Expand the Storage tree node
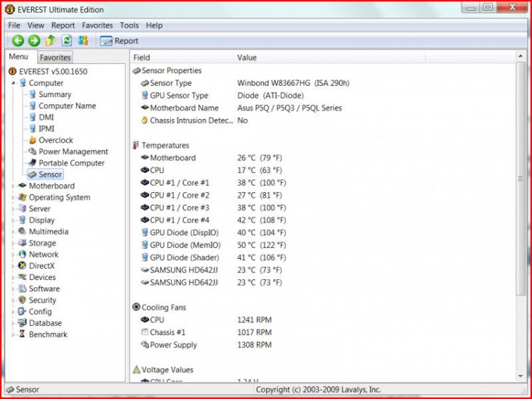 point(13,243)
